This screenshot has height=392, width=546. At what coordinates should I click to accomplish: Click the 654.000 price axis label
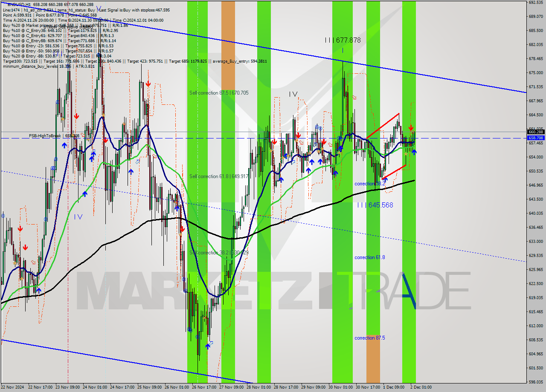[x=536, y=157]
